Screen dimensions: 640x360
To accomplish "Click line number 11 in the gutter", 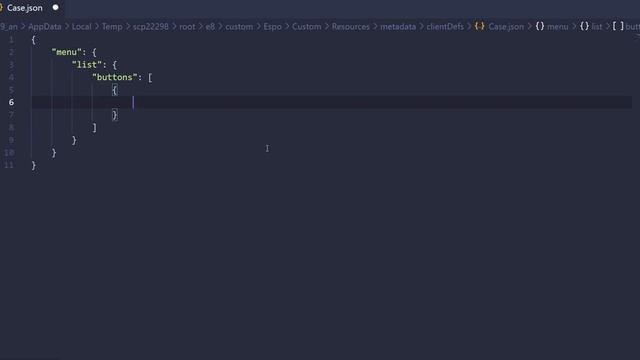I will pos(9,165).
